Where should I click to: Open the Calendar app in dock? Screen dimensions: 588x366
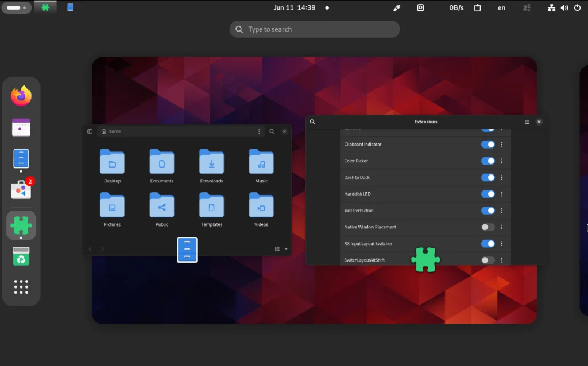(21, 127)
